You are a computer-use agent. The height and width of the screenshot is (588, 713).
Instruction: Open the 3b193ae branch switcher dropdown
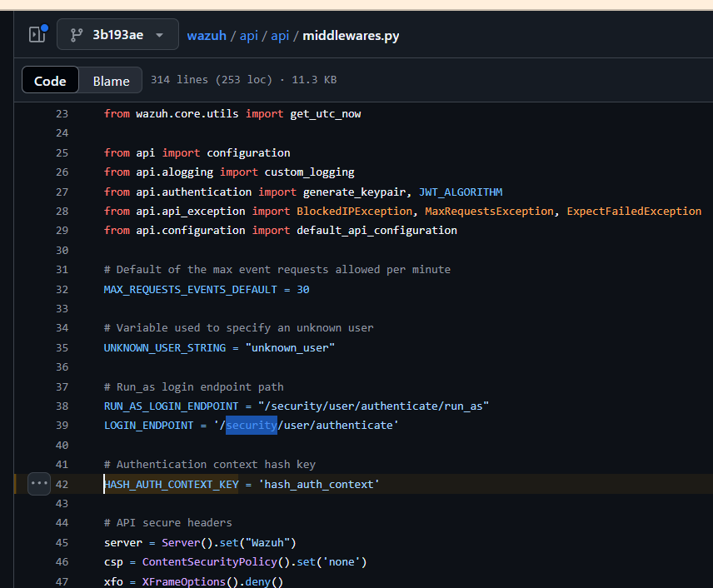click(x=117, y=34)
